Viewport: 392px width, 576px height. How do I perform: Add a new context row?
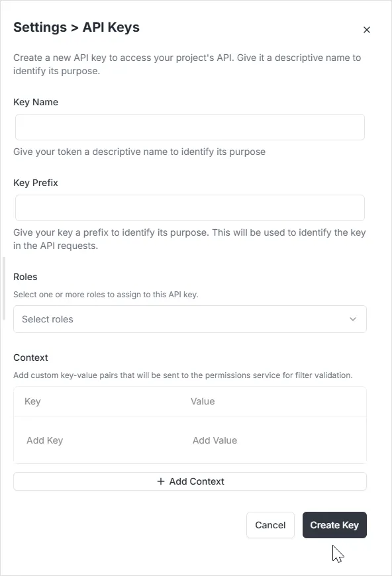pos(190,481)
